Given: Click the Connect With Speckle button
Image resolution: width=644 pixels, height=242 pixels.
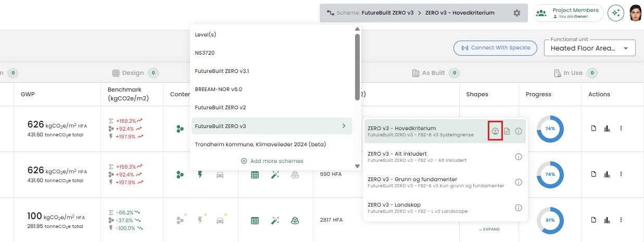Looking at the screenshot, I should [495, 48].
